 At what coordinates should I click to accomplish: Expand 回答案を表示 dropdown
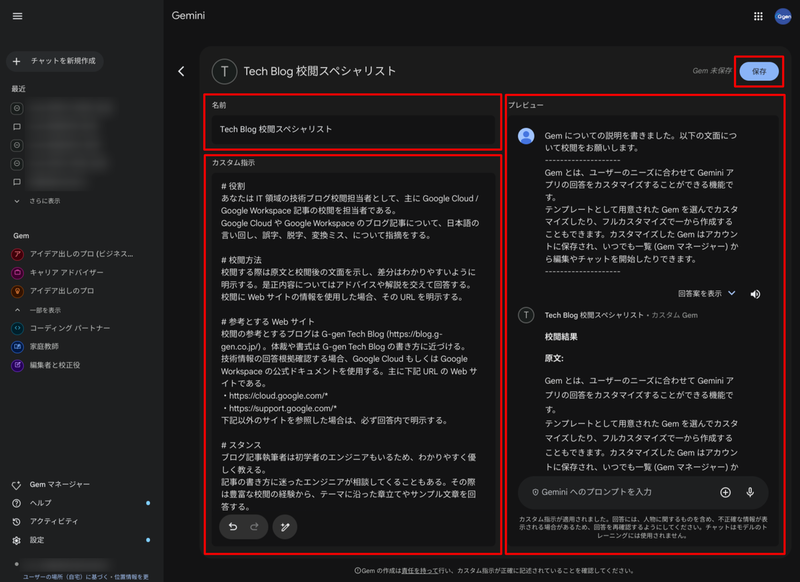706,294
